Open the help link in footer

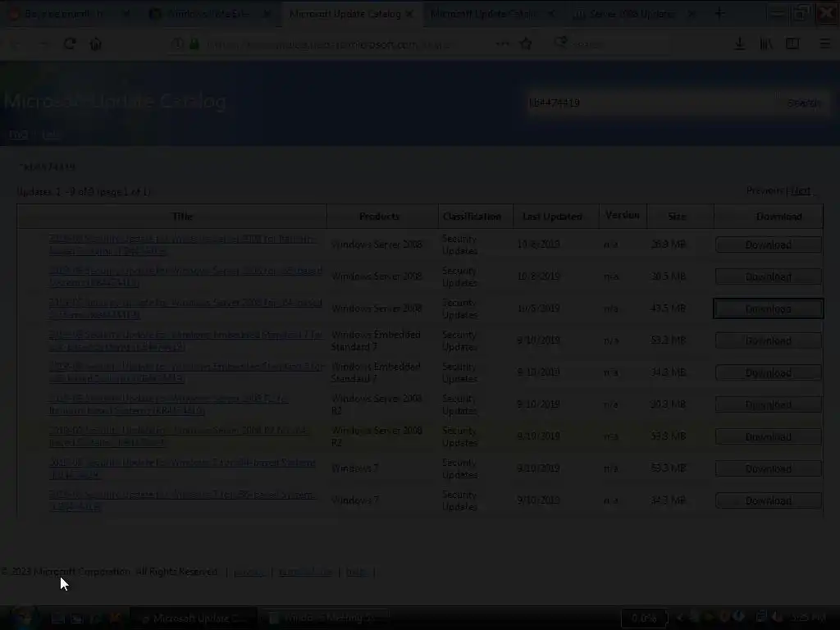356,572
